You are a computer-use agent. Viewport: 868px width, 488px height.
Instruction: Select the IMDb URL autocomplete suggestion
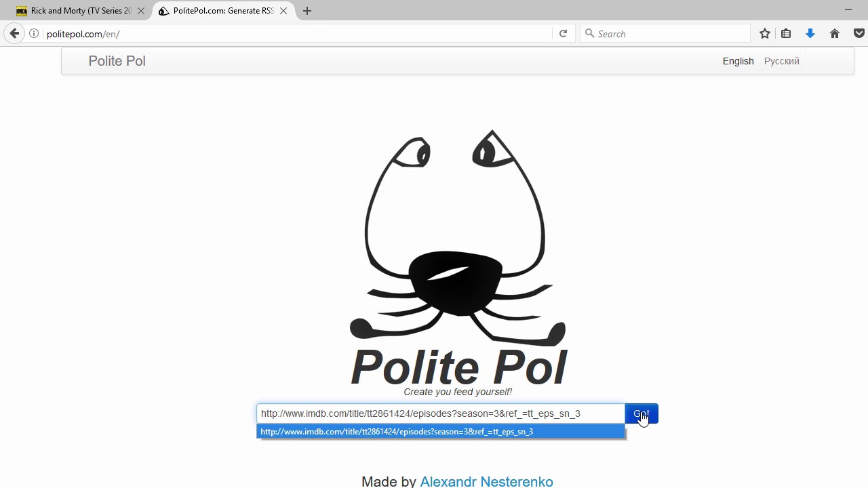tap(441, 432)
